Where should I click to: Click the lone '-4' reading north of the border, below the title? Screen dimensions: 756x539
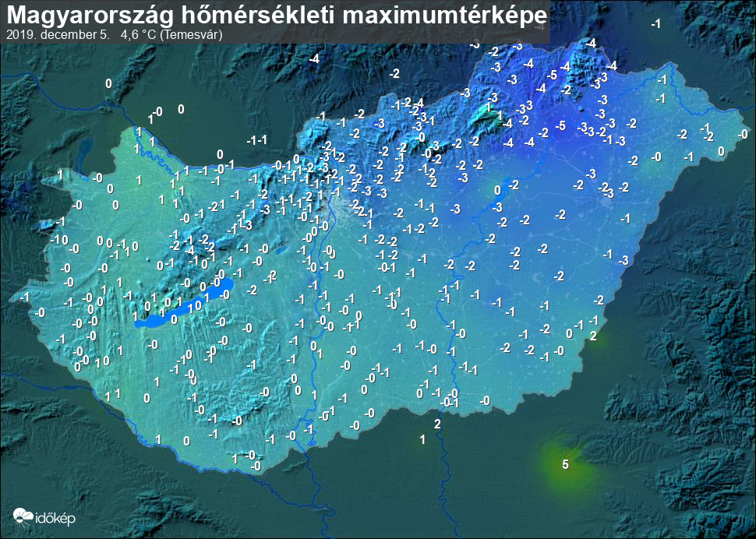pos(314,59)
